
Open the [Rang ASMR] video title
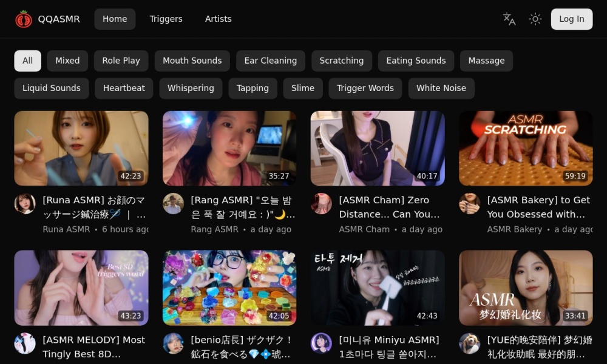click(x=243, y=207)
